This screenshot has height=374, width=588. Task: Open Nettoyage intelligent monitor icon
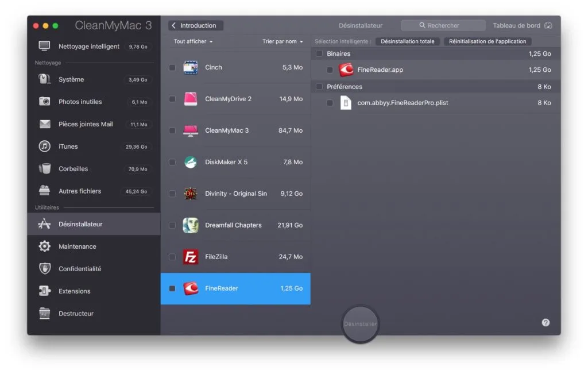[44, 46]
